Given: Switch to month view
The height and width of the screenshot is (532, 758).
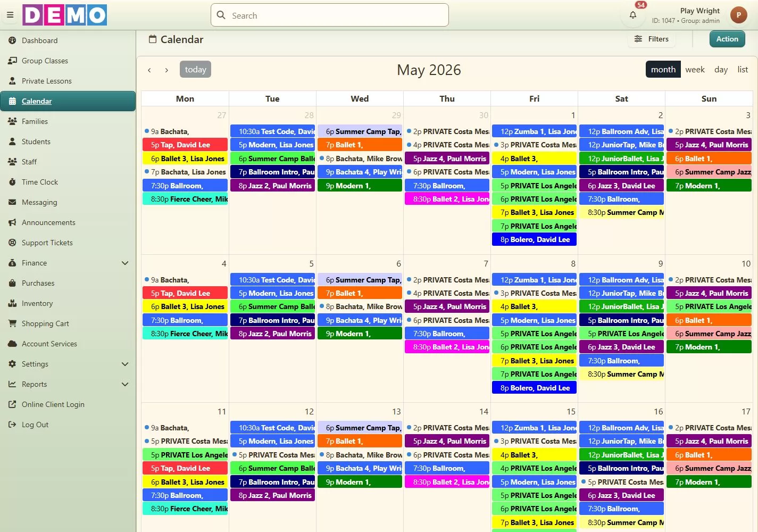Looking at the screenshot, I should [663, 69].
